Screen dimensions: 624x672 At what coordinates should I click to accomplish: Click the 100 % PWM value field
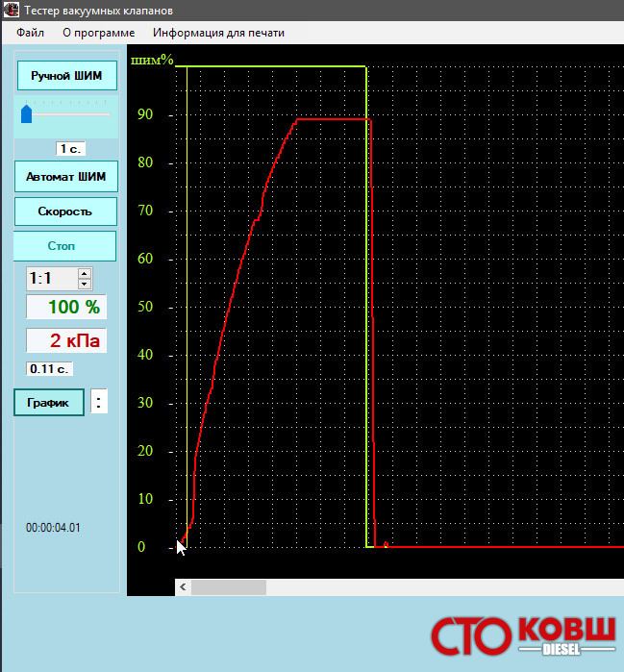[x=66, y=308]
